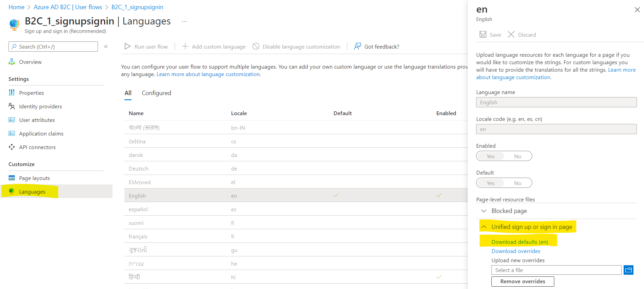Switch to the All tab
This screenshot has height=289, width=644.
tap(128, 93)
